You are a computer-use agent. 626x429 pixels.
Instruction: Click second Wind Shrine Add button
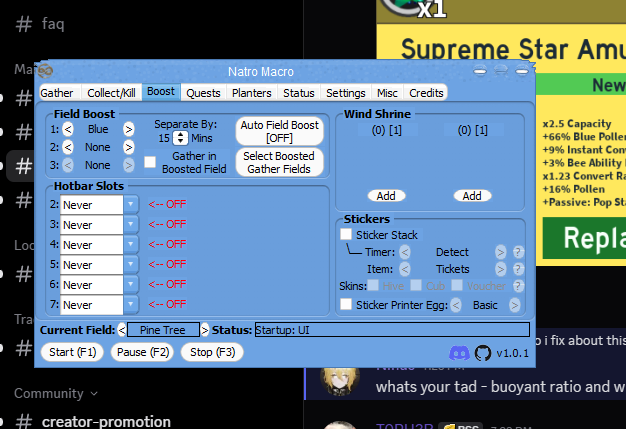pos(472,196)
